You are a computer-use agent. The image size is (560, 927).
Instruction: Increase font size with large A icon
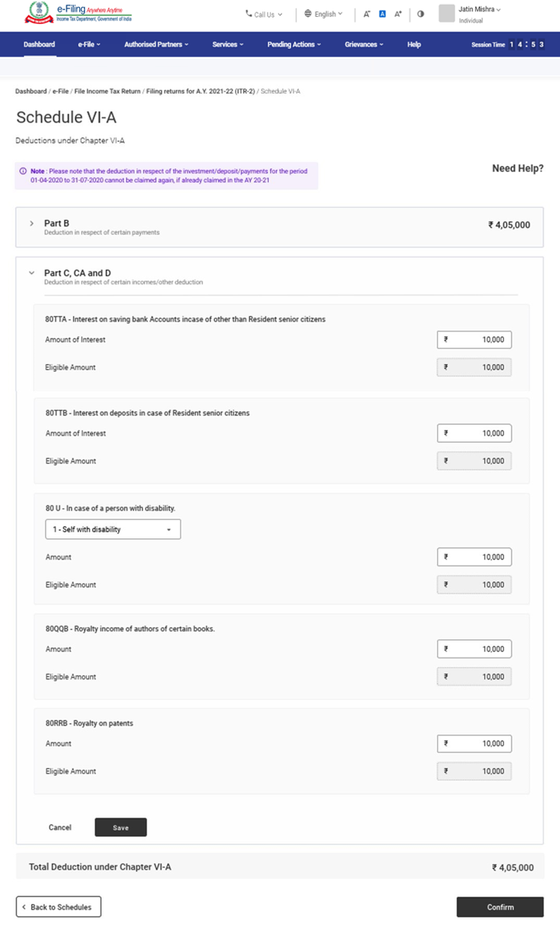[x=398, y=14]
